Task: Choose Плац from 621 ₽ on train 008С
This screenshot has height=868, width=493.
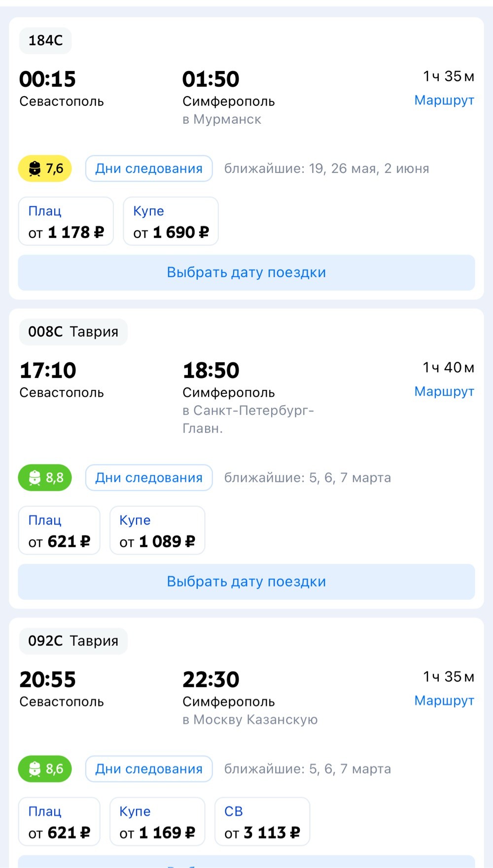Action: pyautogui.click(x=59, y=530)
